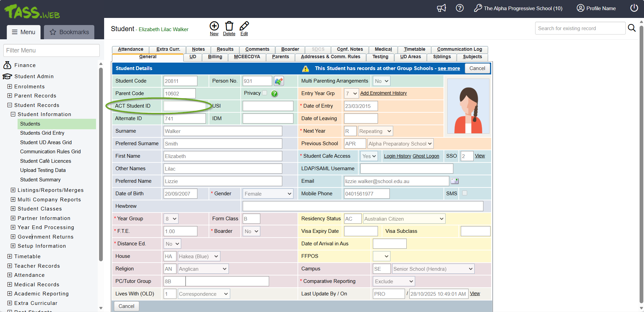Open the Parents tab
Viewport: 644px width, 312px height.
[x=280, y=57]
